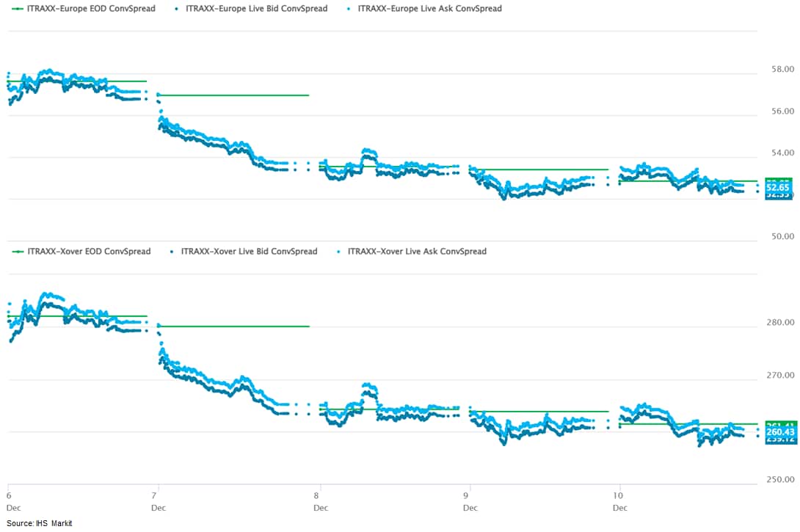
Task: Click the Source: IHS Markit text
Action: click(x=40, y=522)
